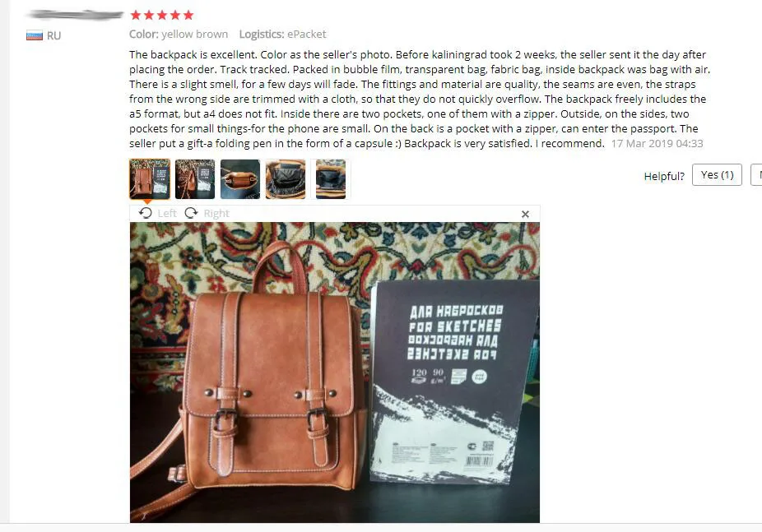This screenshot has width=762, height=532.
Task: View the third thumbnail showing backpack top
Action: pos(240,179)
